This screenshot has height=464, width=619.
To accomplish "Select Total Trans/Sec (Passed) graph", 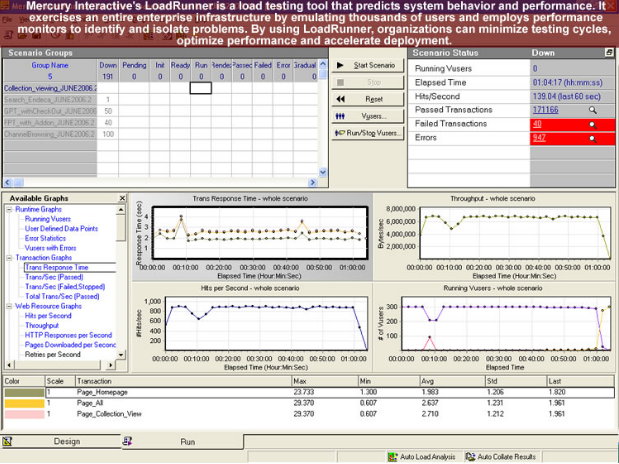I will 62,296.
